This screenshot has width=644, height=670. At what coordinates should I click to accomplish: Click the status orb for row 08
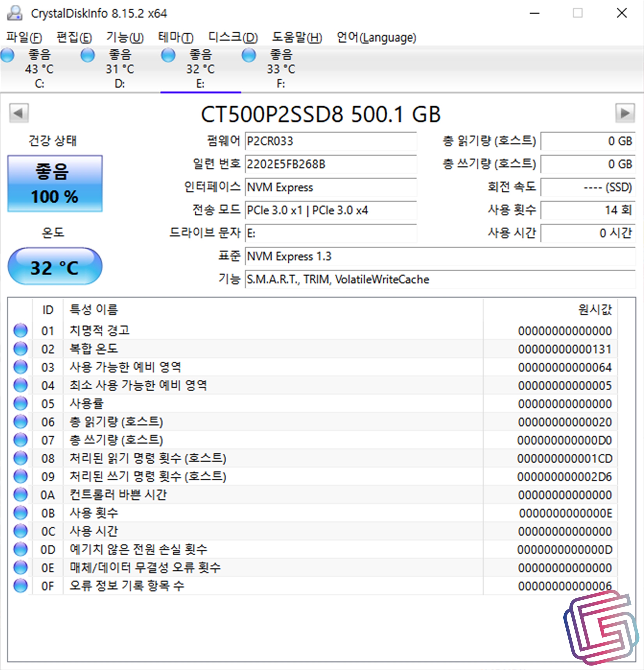coord(21,458)
